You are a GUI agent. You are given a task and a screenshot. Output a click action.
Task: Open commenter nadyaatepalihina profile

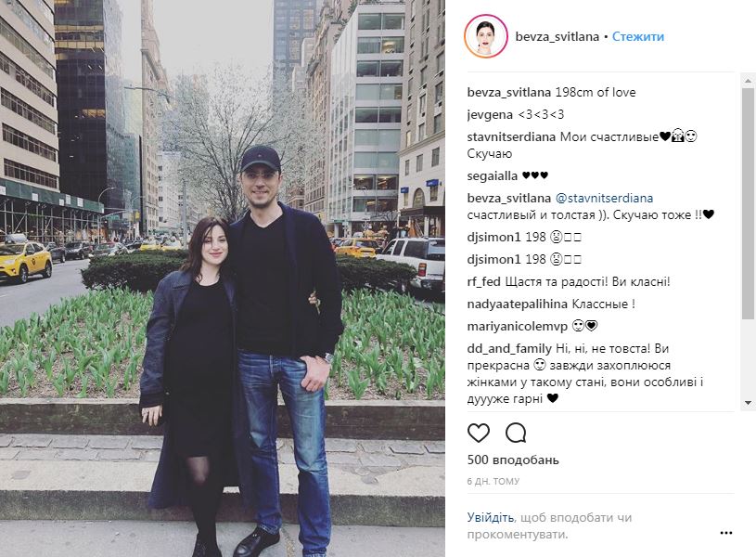517,304
